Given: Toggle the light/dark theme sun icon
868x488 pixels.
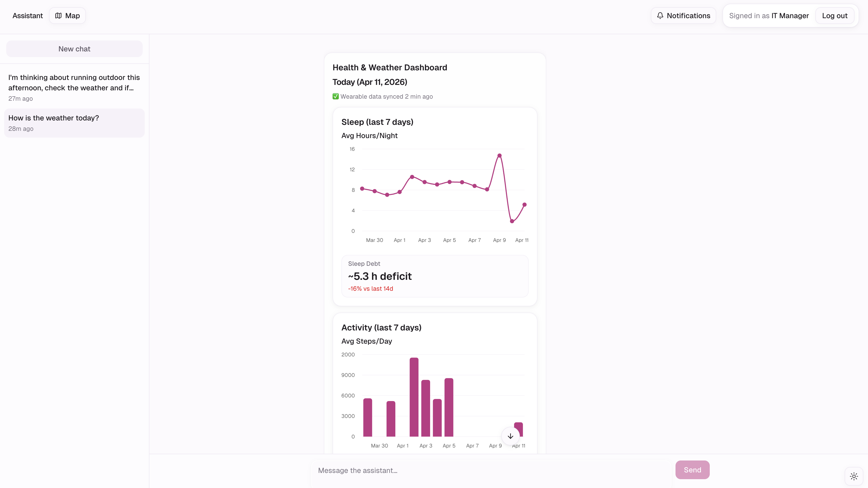Looking at the screenshot, I should [x=853, y=476].
